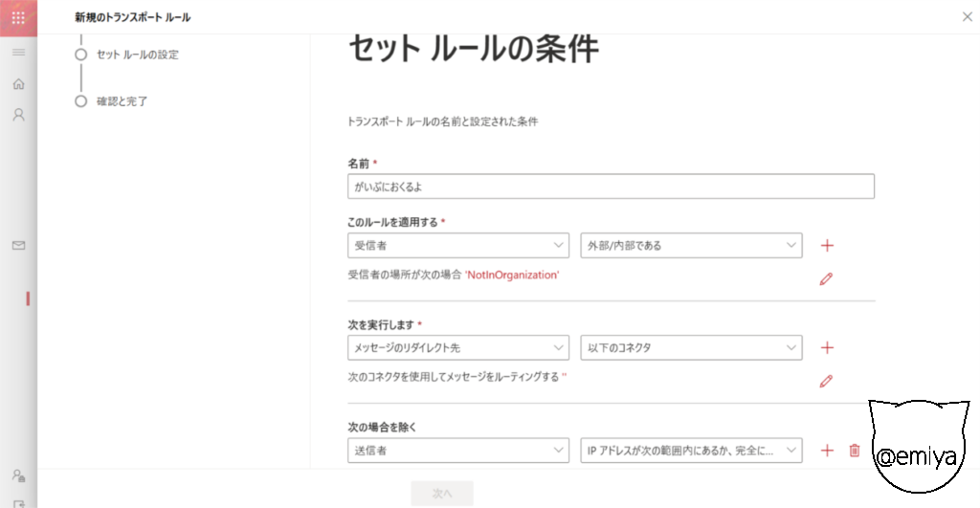
Task: Delete the exception using trash icon
Action: click(x=855, y=451)
